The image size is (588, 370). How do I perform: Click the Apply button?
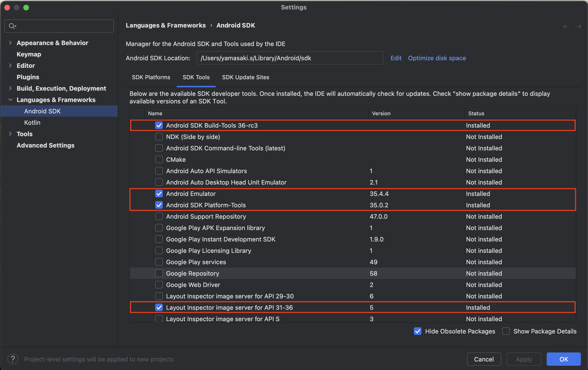[524, 359]
